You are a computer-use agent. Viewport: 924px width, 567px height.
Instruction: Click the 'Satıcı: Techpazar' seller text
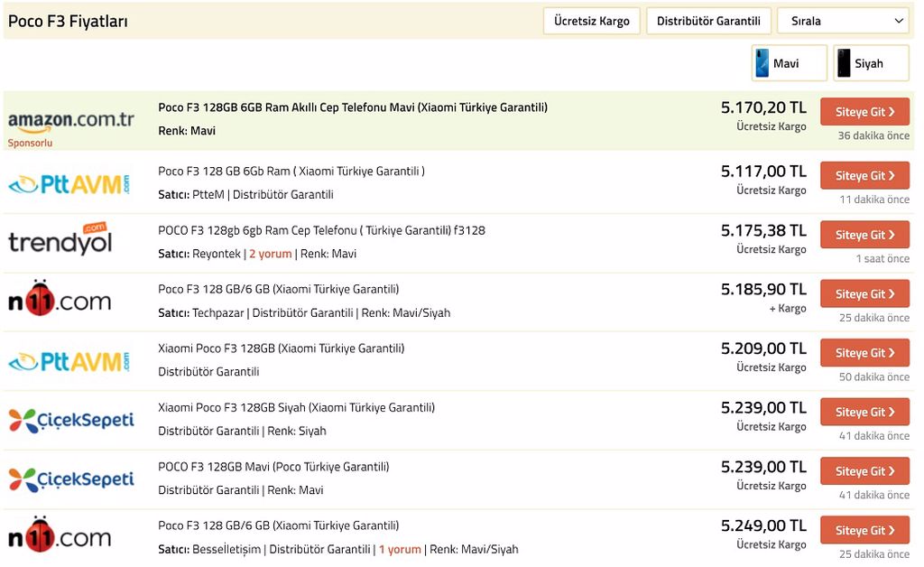(201, 313)
